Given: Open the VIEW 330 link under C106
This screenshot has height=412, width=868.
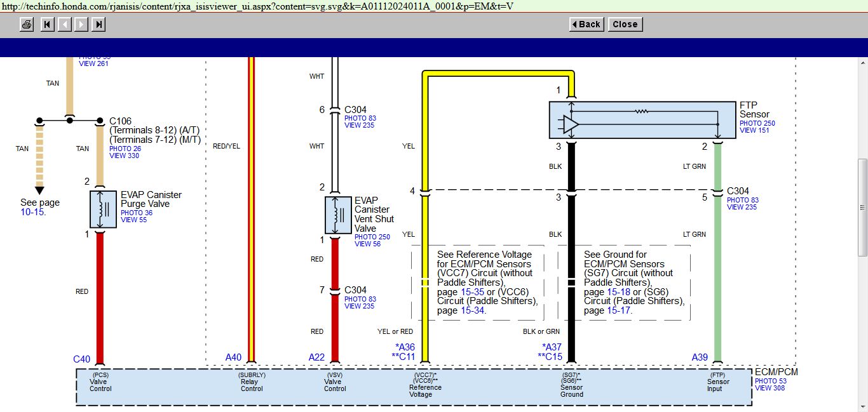Looking at the screenshot, I should pos(124,156).
